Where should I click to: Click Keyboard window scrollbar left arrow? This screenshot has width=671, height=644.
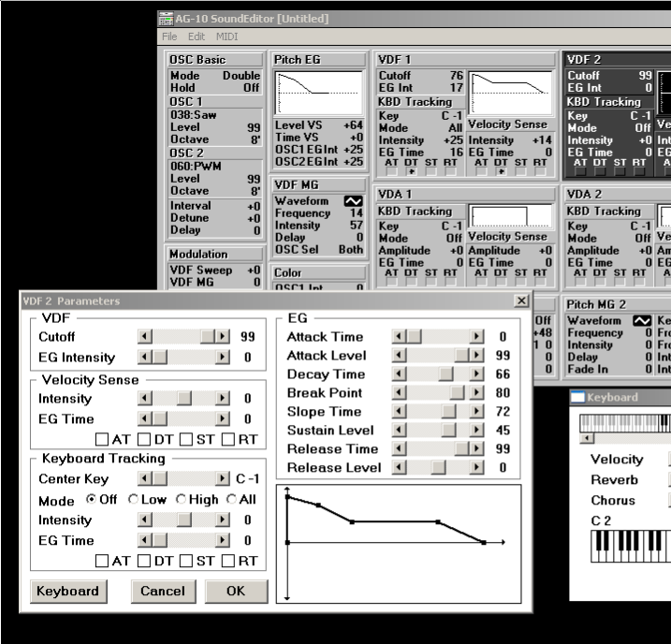click(x=587, y=438)
